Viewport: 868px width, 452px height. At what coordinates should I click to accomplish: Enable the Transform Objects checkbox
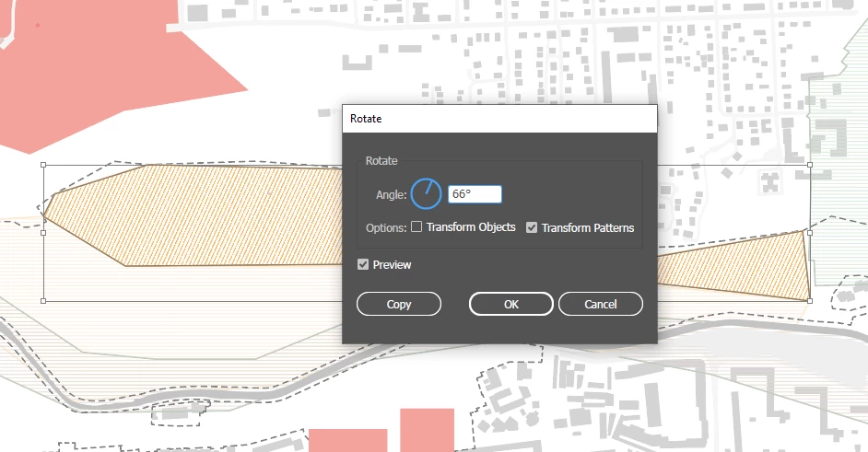pos(416,226)
